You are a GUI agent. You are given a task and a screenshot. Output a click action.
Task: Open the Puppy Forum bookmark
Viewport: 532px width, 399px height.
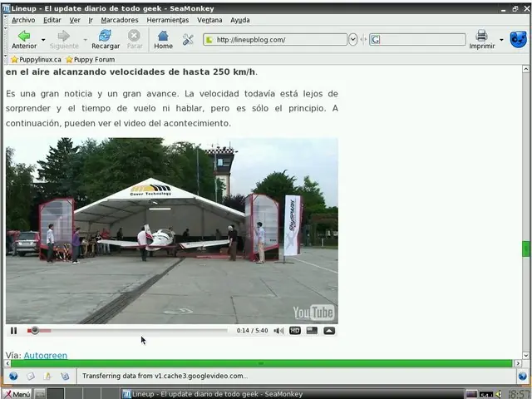[x=91, y=60]
